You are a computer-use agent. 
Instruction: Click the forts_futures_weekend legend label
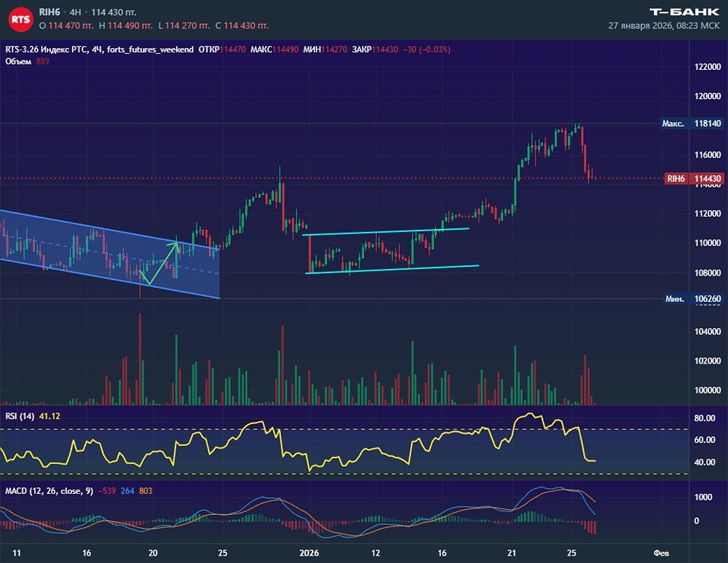coord(150,49)
